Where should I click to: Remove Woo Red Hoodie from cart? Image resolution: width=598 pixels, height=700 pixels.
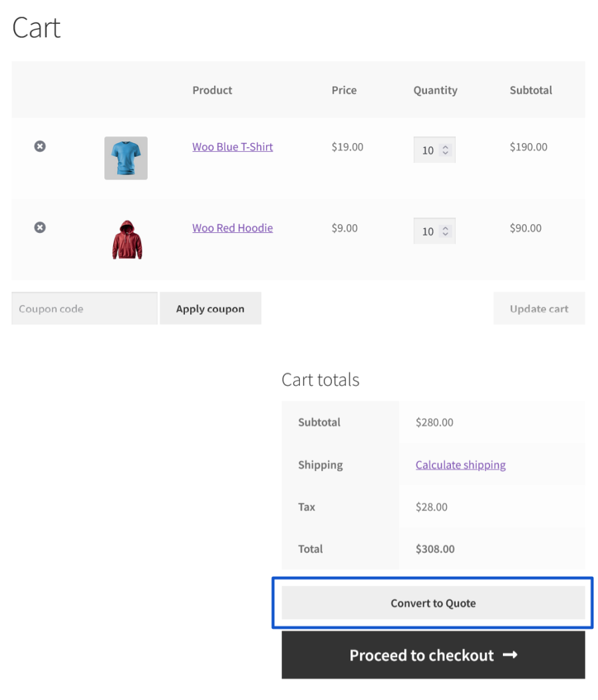(x=40, y=228)
